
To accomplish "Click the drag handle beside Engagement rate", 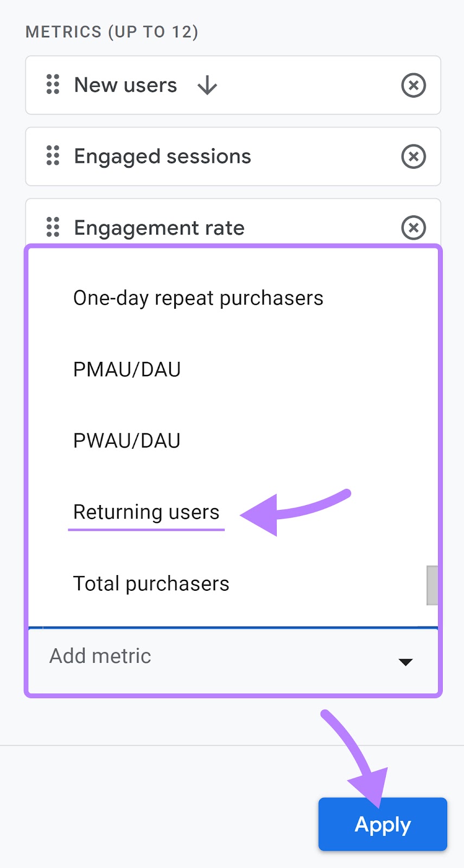I will (52, 228).
